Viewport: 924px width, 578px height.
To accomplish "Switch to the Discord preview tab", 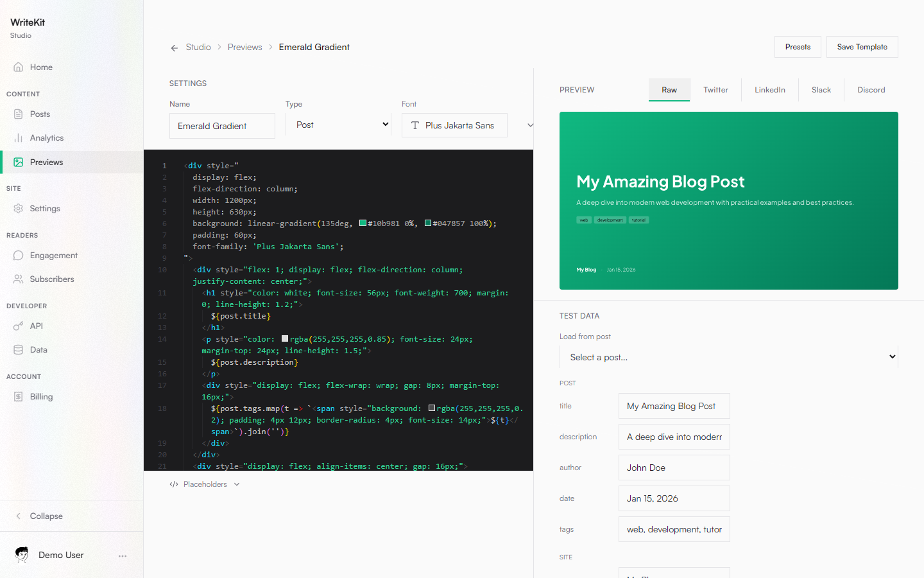I will click(x=871, y=90).
